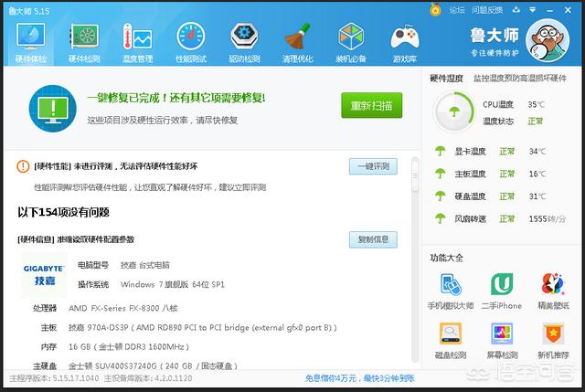This screenshot has width=585, height=392.
Task: Click the AMD FX-8300 处理器 row
Action: (x=105, y=309)
